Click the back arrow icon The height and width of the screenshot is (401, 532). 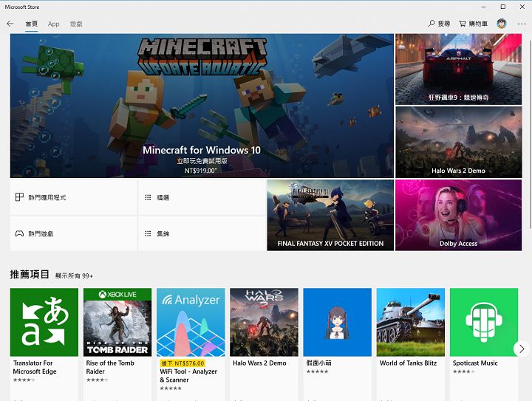point(10,24)
